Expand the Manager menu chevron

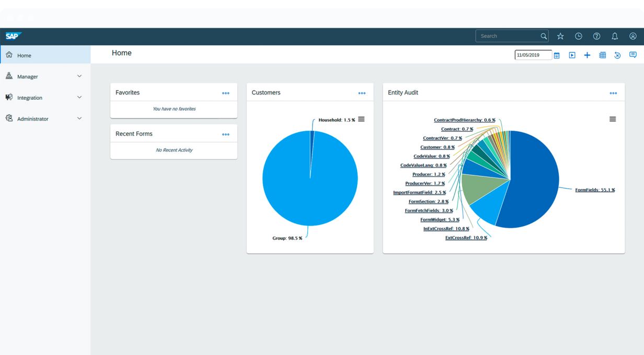coord(79,76)
